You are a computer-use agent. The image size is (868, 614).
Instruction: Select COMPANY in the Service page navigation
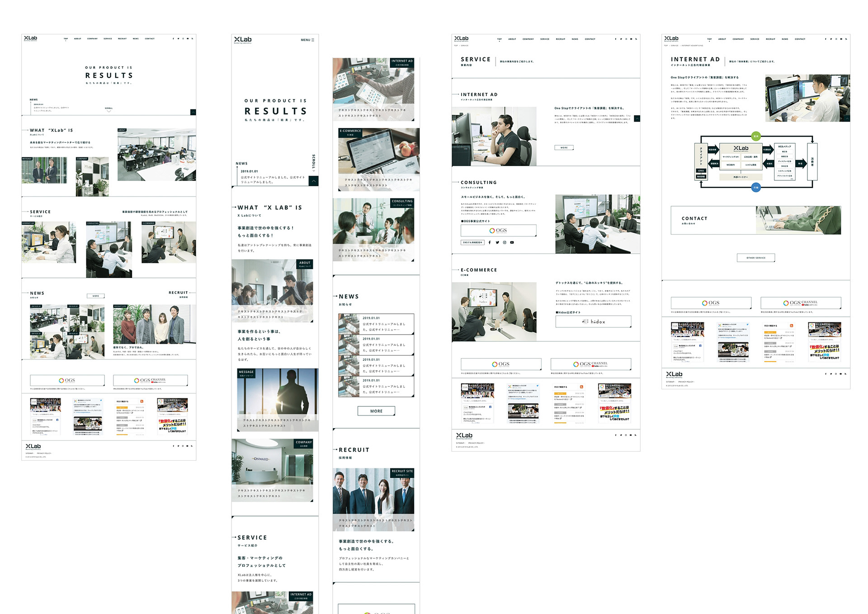(x=528, y=39)
